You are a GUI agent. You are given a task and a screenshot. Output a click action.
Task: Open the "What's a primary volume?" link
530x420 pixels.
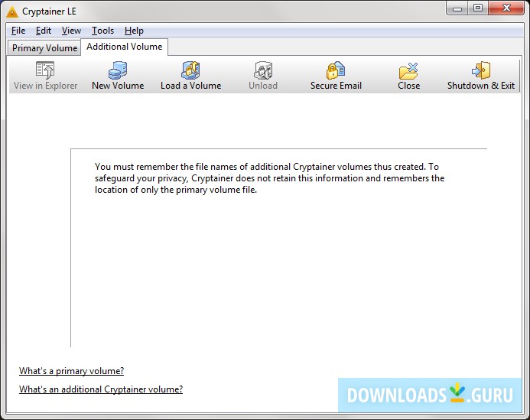click(71, 371)
